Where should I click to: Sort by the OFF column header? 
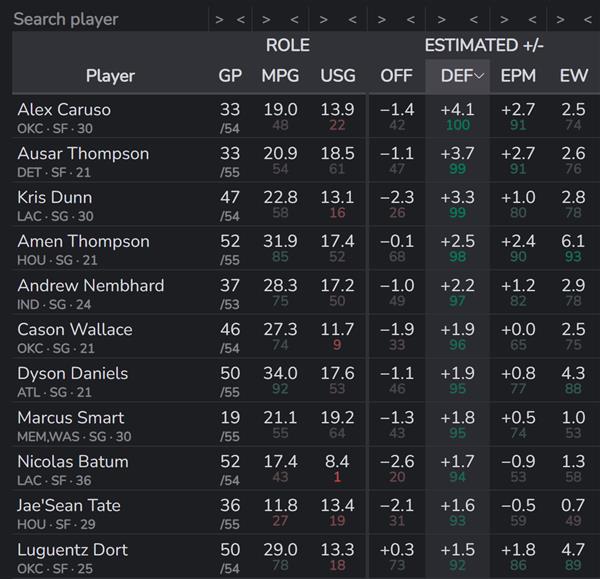pos(396,76)
